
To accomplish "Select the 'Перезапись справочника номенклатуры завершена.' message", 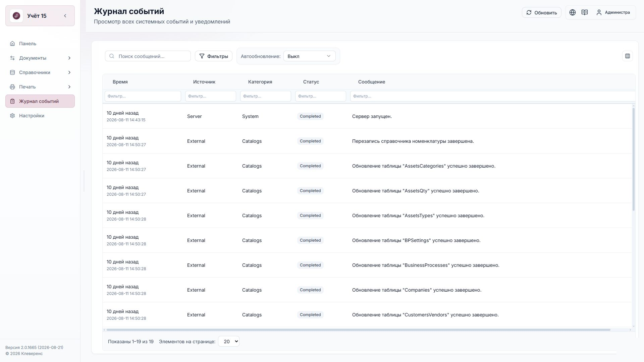I will coord(413,141).
